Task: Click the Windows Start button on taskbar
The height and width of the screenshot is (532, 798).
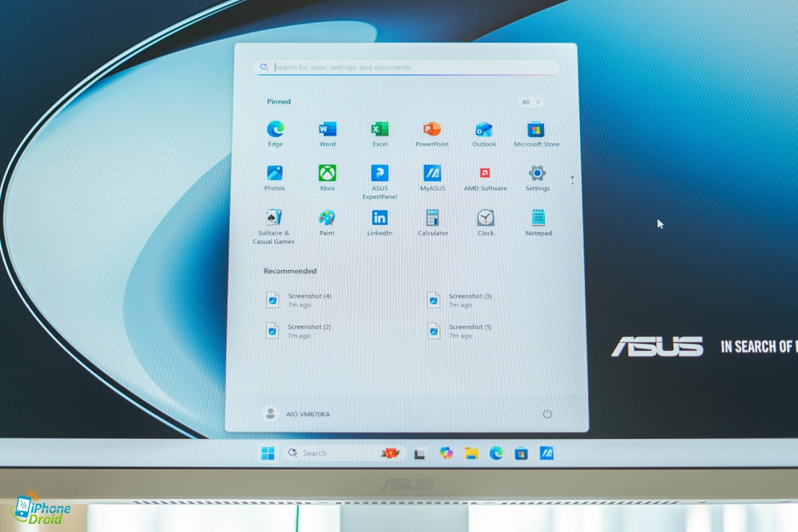Action: 268,454
